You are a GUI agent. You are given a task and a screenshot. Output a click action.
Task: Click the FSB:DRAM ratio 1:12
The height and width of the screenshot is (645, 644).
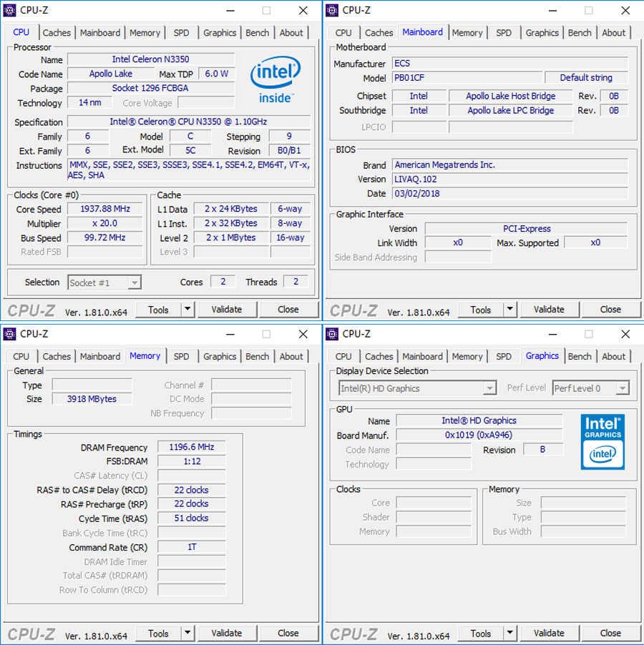point(191,461)
